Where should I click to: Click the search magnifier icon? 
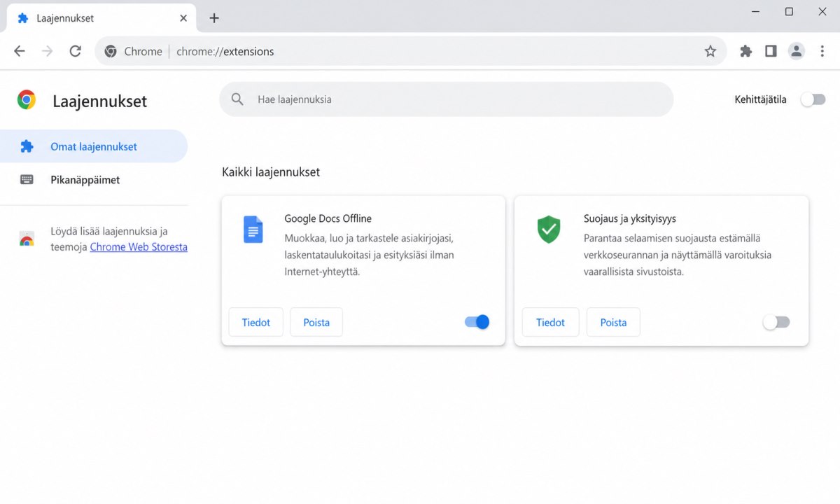click(238, 99)
